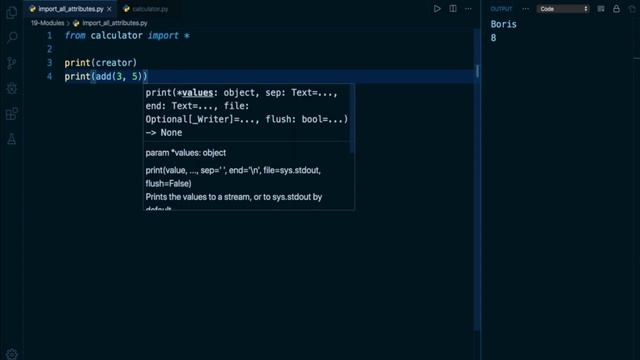Click line number 3 in gutter
The image size is (640, 360).
[x=49, y=62]
